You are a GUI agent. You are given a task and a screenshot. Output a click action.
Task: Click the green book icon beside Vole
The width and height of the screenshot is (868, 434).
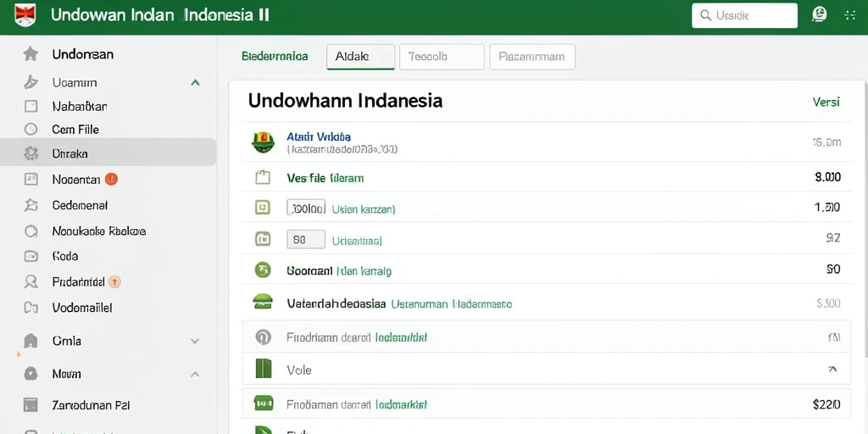(264, 368)
